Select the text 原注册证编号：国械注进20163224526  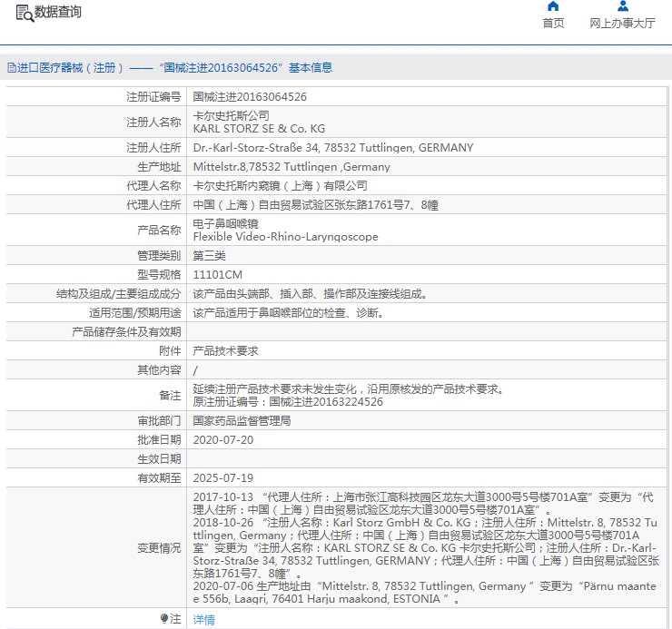pyautogui.click(x=288, y=402)
